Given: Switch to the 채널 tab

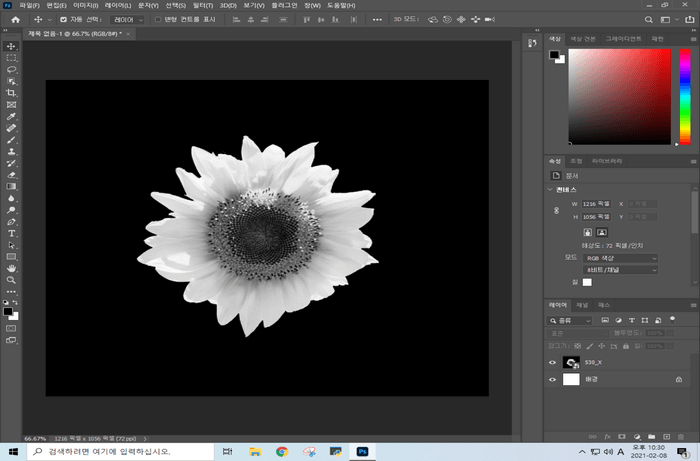Looking at the screenshot, I should [x=581, y=304].
